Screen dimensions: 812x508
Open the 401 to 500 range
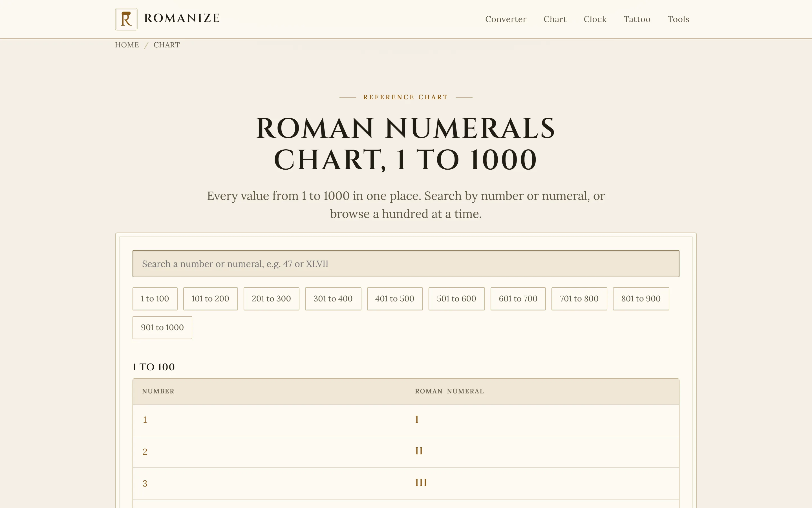395,299
